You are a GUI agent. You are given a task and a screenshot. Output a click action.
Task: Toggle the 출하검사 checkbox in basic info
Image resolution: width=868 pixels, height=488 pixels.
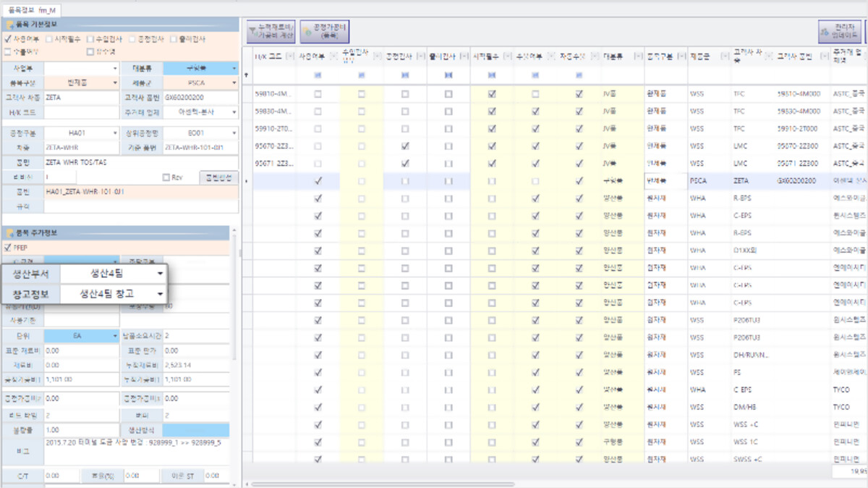173,39
